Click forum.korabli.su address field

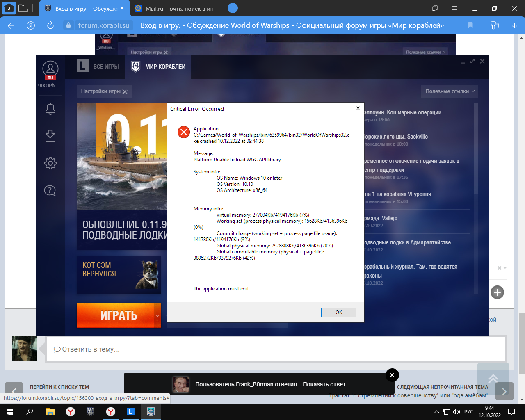(104, 25)
